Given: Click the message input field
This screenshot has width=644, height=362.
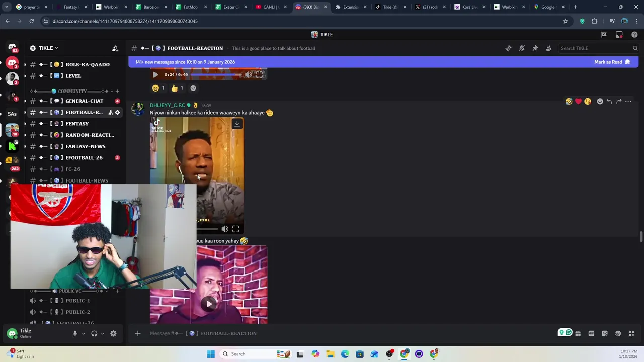Looking at the screenshot, I should 347,333.
